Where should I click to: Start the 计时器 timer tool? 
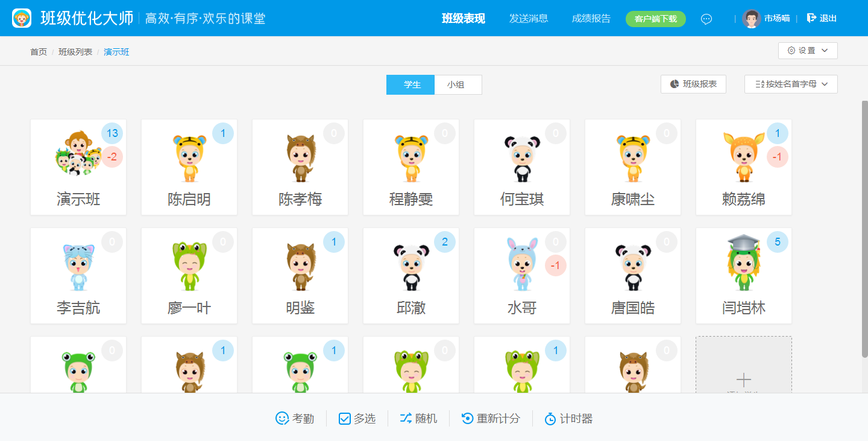(569, 418)
